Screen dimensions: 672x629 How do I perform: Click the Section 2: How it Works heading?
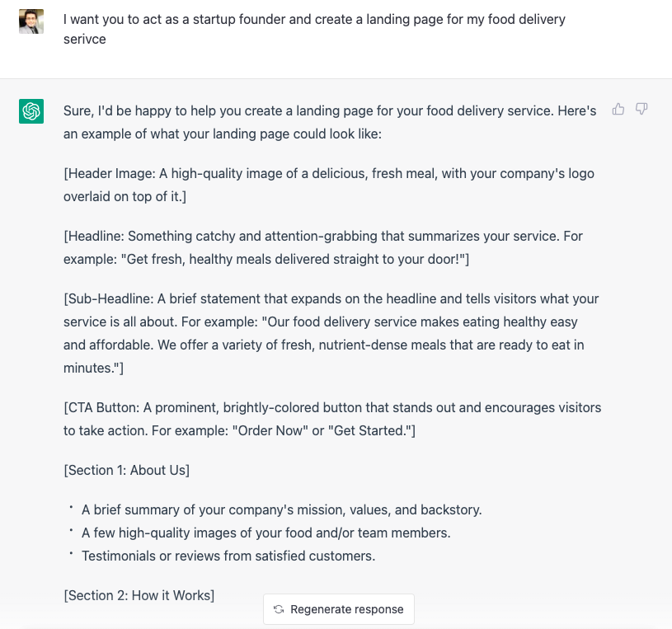pos(137,595)
